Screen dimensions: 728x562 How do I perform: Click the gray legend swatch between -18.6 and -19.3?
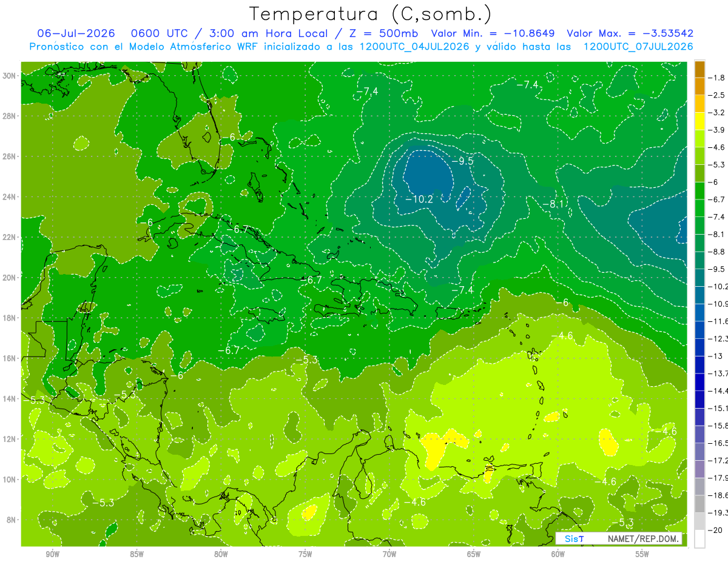click(x=699, y=504)
